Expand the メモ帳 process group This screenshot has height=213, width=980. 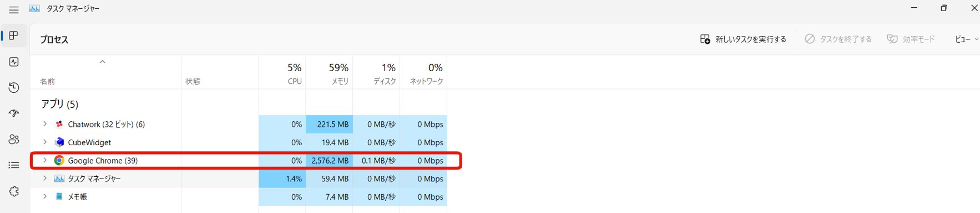[45, 196]
